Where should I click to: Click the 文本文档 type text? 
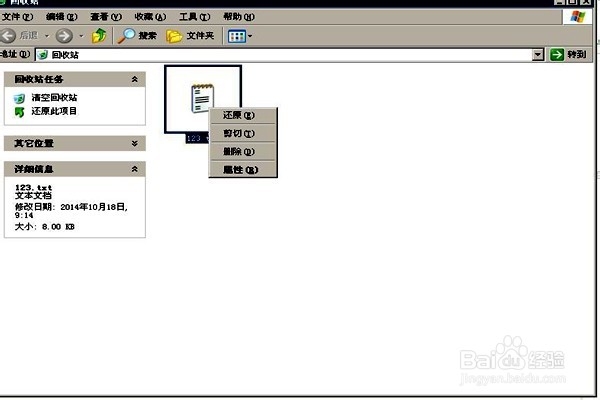click(33, 195)
